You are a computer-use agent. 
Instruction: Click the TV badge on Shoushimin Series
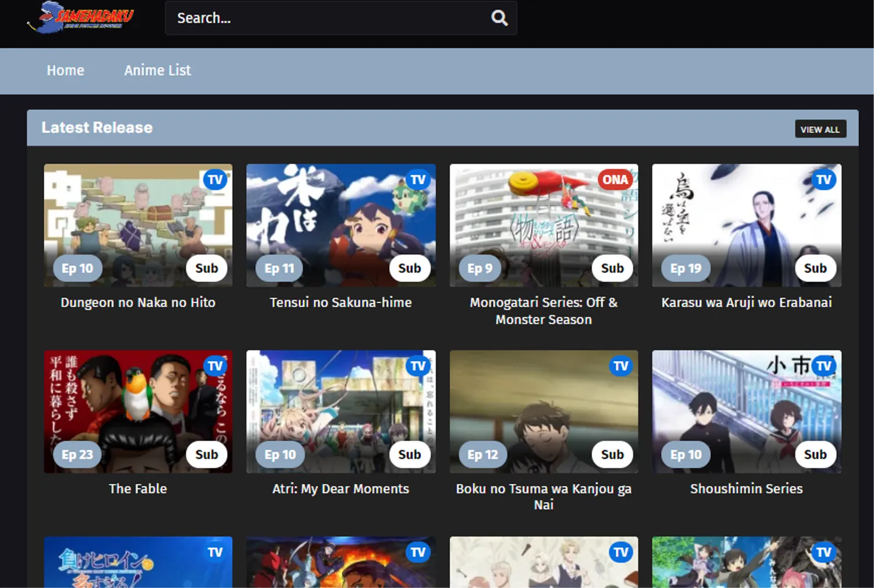[824, 366]
